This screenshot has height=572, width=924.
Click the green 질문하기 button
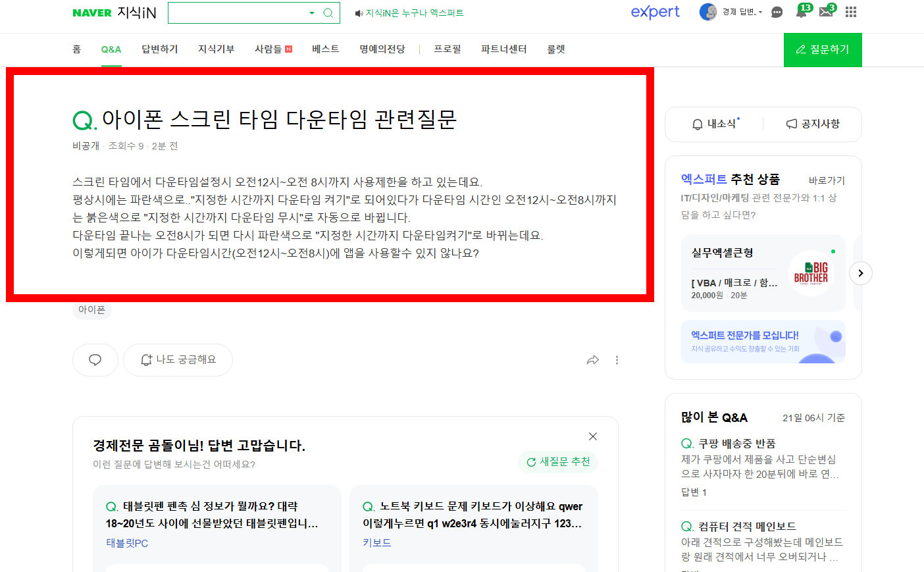coord(823,50)
